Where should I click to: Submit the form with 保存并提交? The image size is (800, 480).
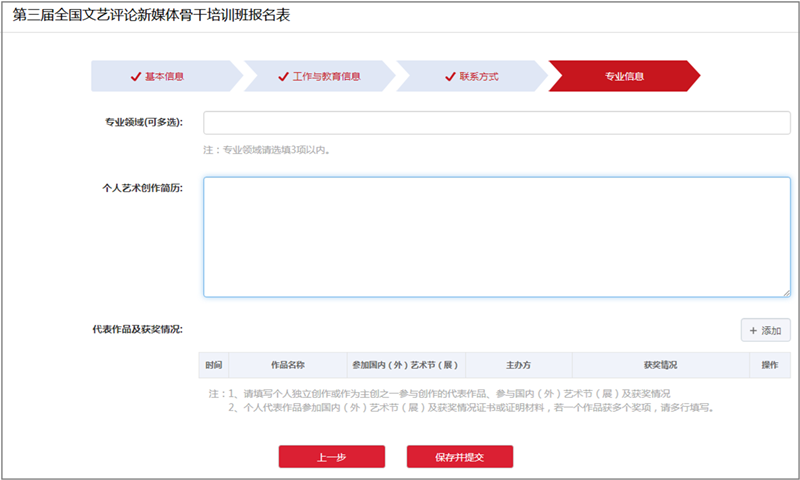(460, 457)
